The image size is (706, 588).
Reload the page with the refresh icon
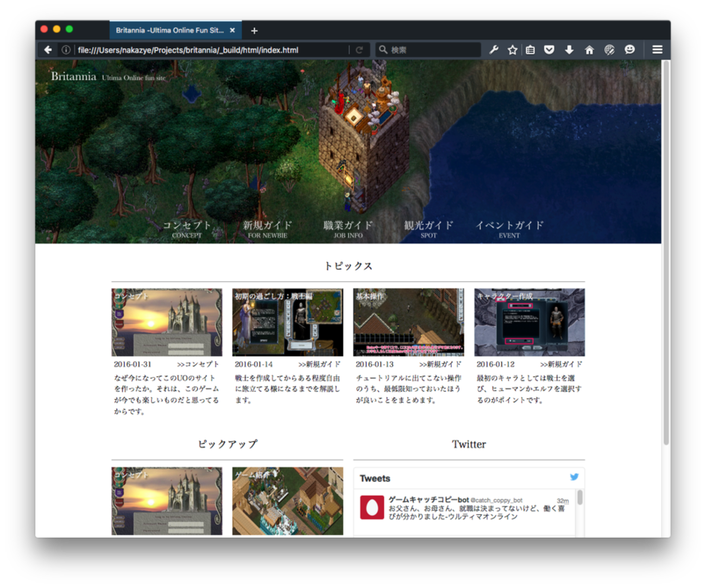pyautogui.click(x=359, y=50)
